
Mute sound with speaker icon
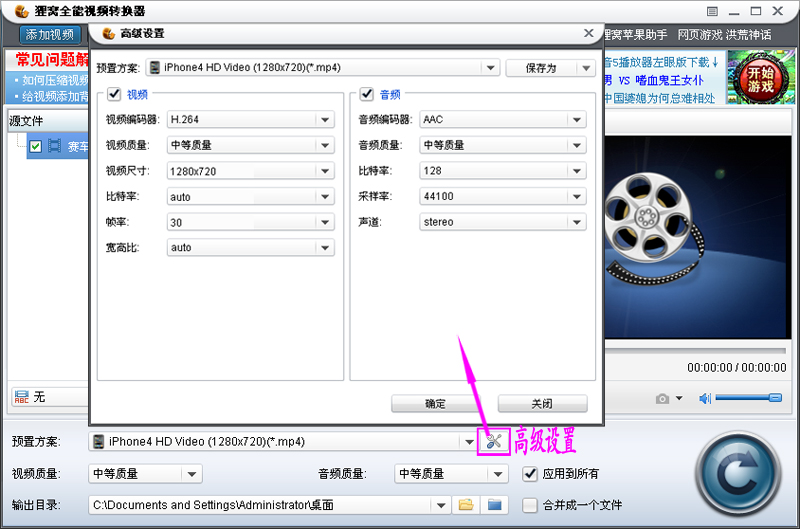[x=705, y=398]
